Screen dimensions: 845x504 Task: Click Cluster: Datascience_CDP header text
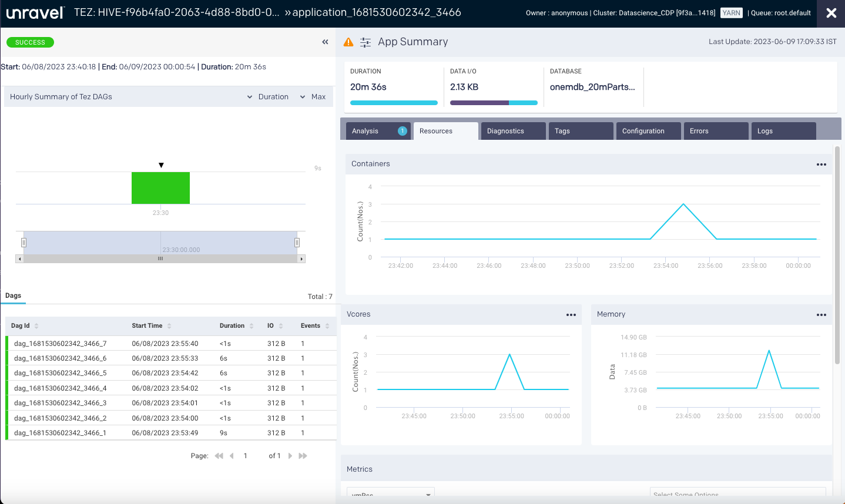(654, 13)
